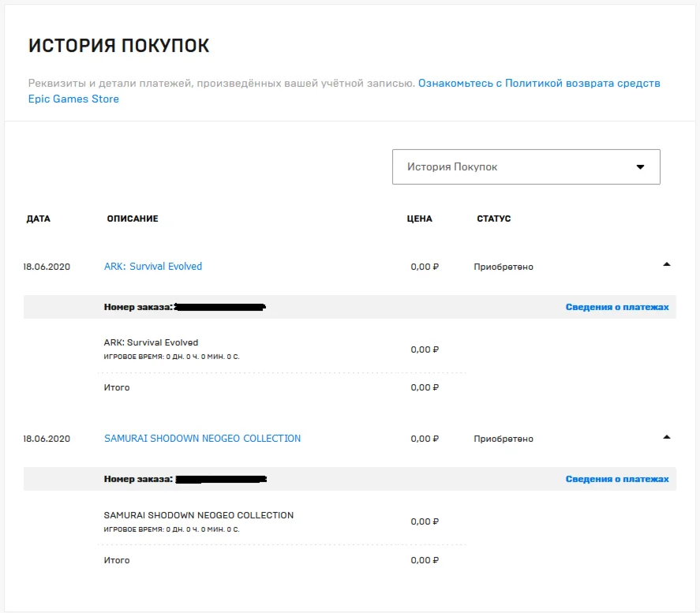The height and width of the screenshot is (613, 700).
Task: Click the ARK: Survival Evolved detail item text
Action: [151, 342]
